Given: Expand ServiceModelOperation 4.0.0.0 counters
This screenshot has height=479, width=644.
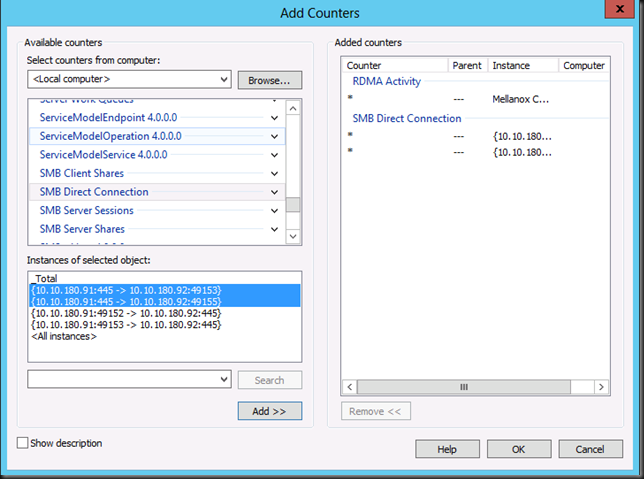Looking at the screenshot, I should (274, 136).
